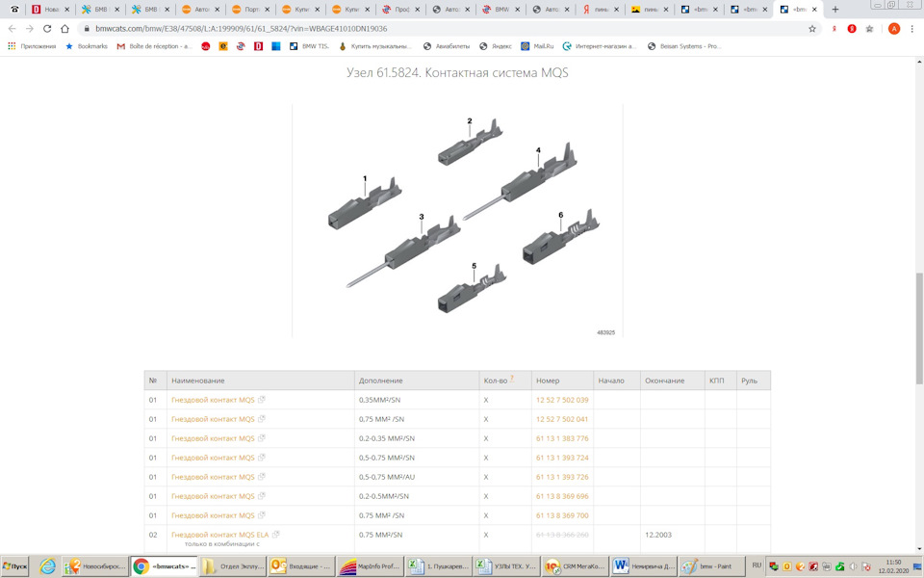The image size is (924, 578).
Task: Bookmark this page with the star icon
Action: tap(812, 29)
